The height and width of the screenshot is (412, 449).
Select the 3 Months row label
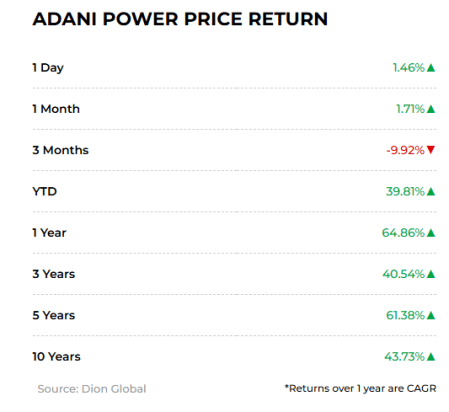[60, 150]
